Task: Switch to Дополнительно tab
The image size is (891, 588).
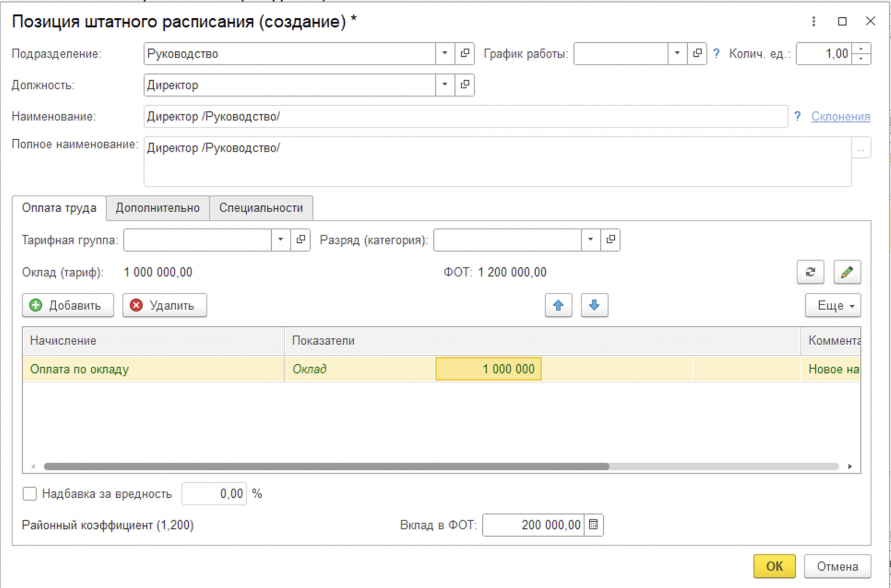Action: click(x=158, y=208)
